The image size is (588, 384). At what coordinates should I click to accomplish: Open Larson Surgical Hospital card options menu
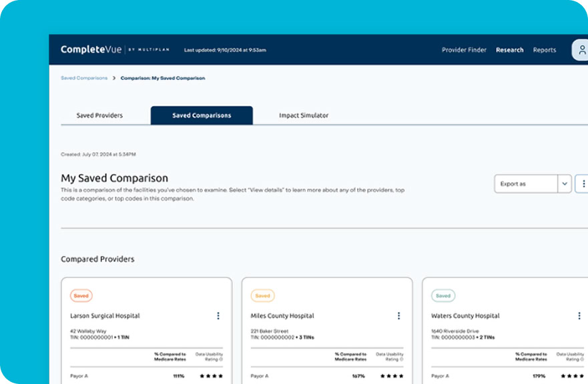(x=218, y=316)
